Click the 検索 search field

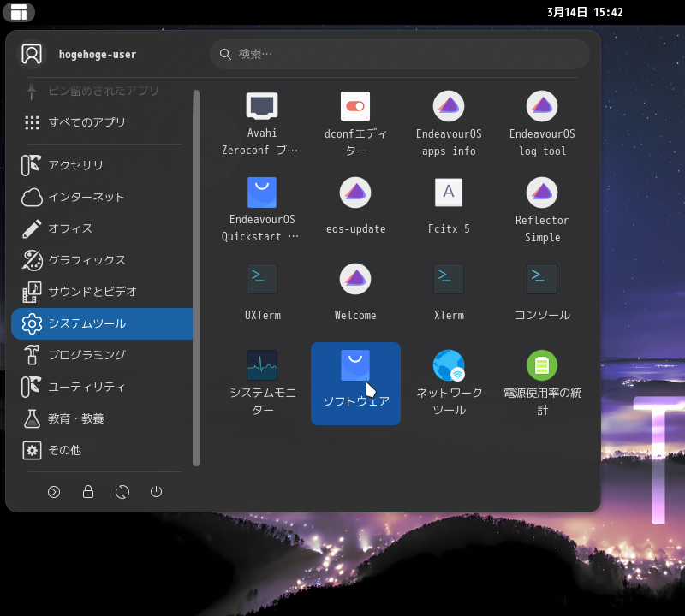(x=399, y=54)
